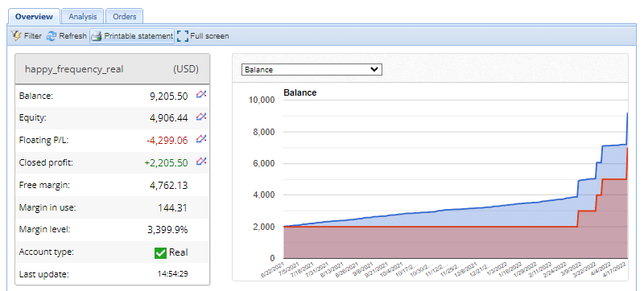Click the chart icon next to Floating P/L

click(200, 139)
